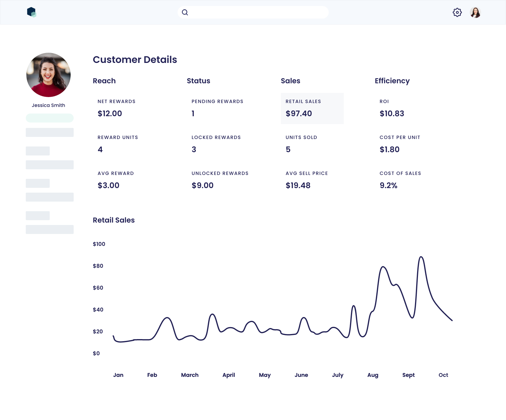This screenshot has width=506, height=420.
Task: Click the Customer Details heading
Action: pos(135,60)
